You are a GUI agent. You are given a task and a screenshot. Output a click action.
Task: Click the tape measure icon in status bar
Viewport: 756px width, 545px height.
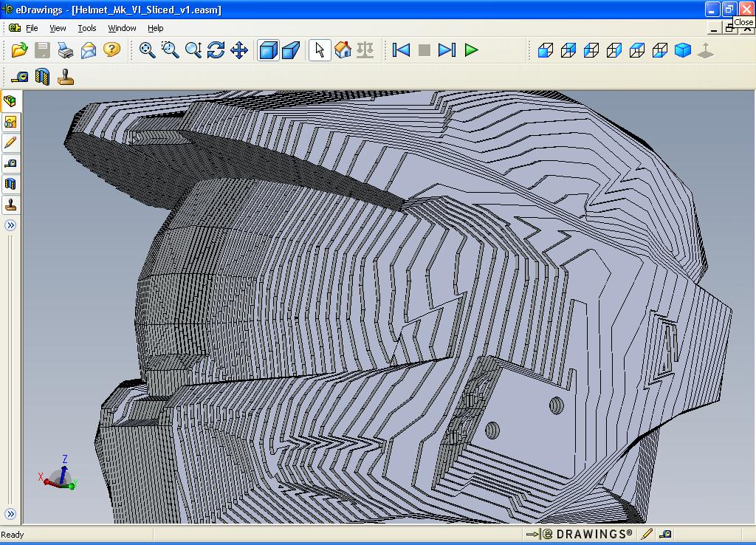666,534
